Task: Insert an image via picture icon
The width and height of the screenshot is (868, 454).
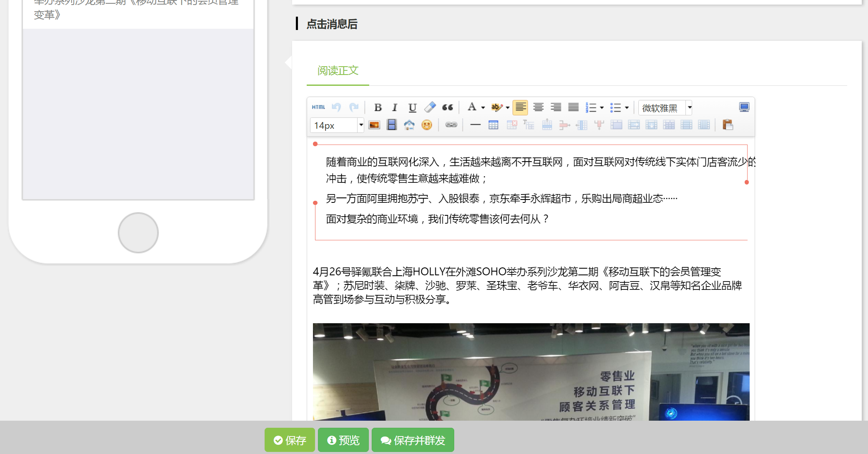Action: tap(374, 125)
